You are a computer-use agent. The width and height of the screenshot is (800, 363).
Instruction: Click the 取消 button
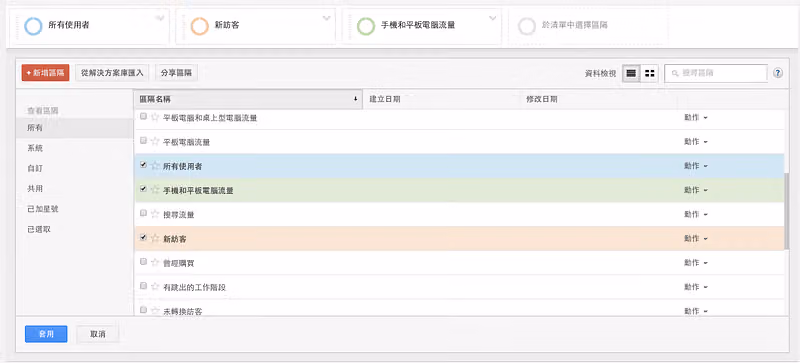pyautogui.click(x=97, y=334)
